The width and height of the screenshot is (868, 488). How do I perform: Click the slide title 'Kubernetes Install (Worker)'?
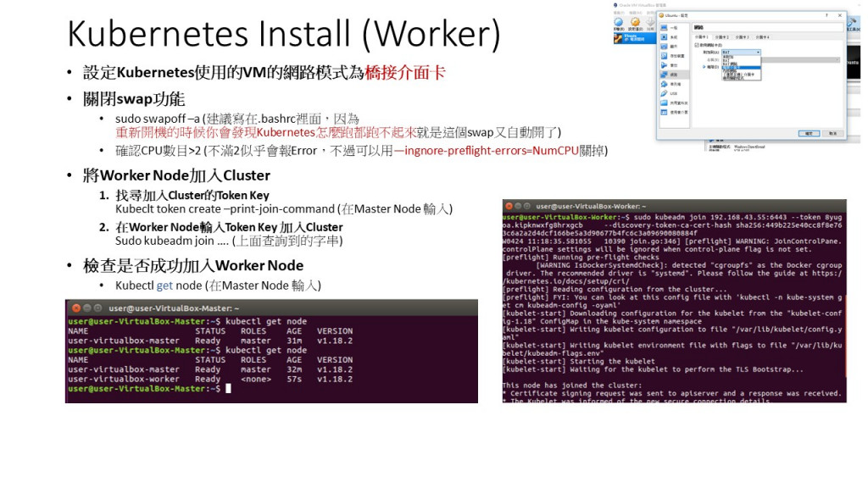click(284, 33)
